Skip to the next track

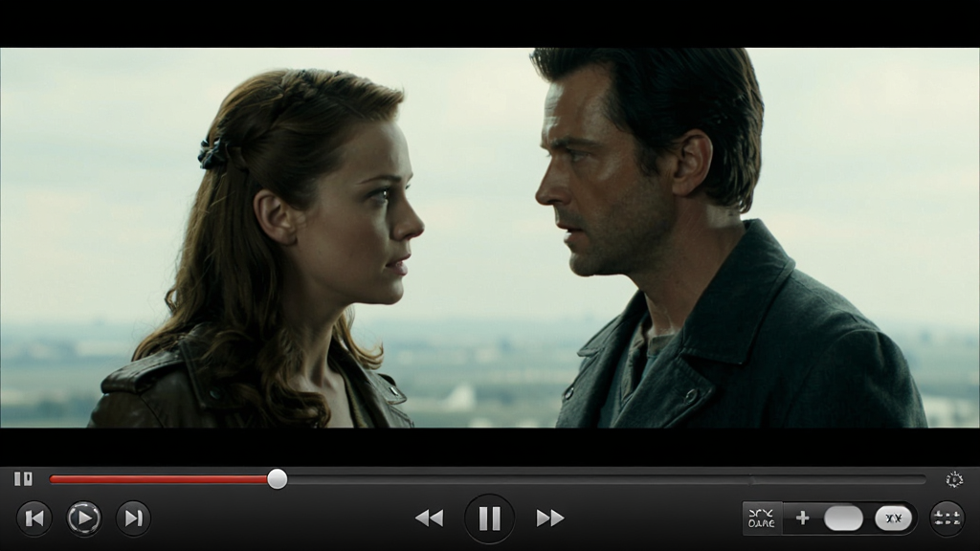pyautogui.click(x=133, y=518)
